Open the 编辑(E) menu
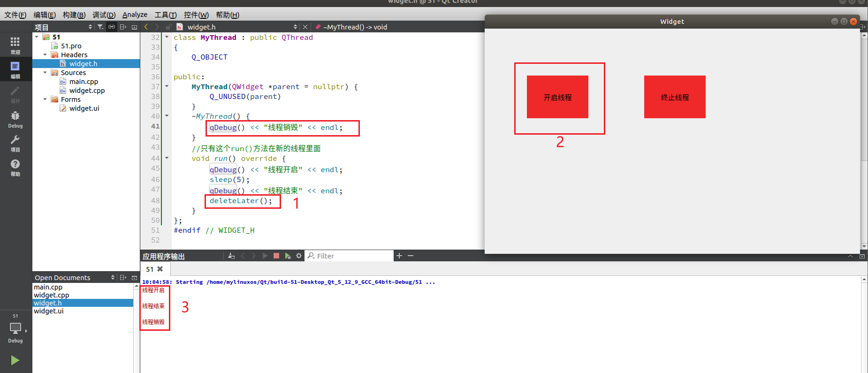The width and height of the screenshot is (868, 373). tap(45, 15)
